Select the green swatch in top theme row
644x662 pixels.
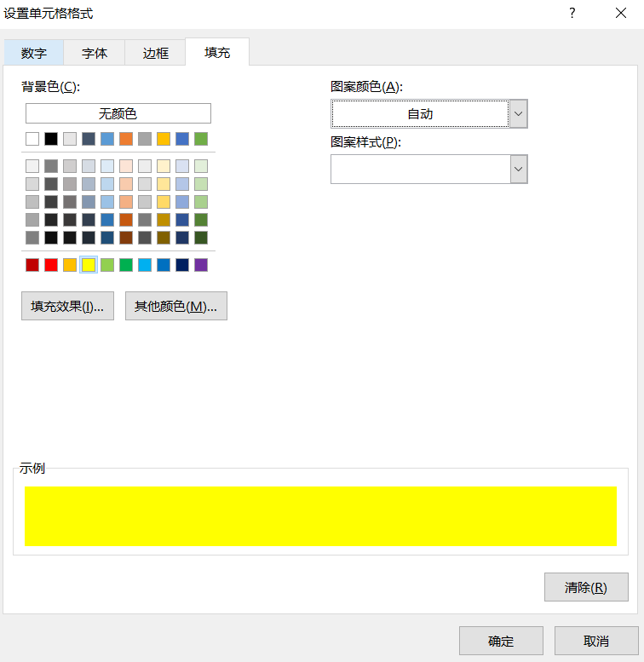201,139
